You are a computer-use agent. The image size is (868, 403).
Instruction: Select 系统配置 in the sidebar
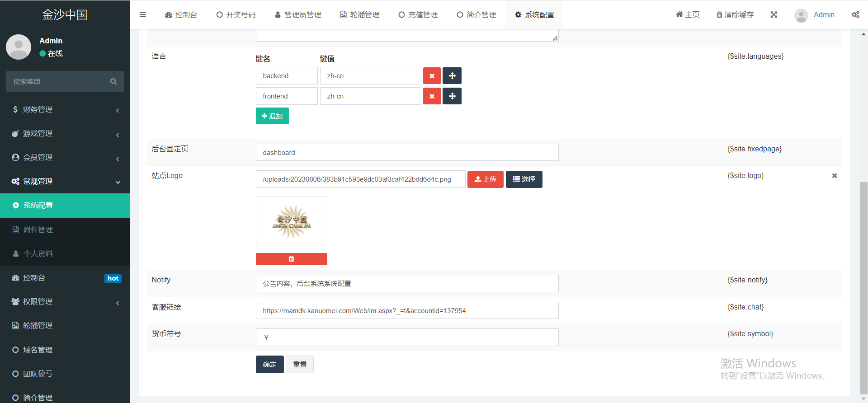point(65,206)
